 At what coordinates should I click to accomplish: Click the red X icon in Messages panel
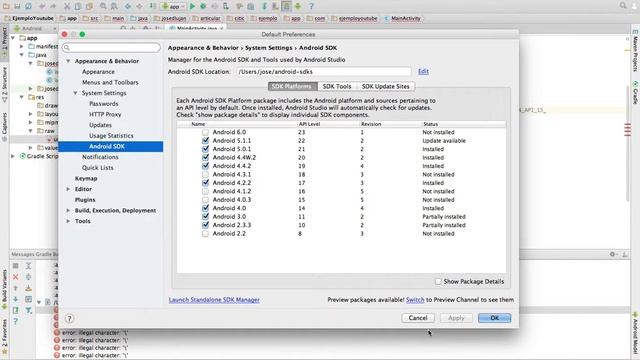pos(16,277)
